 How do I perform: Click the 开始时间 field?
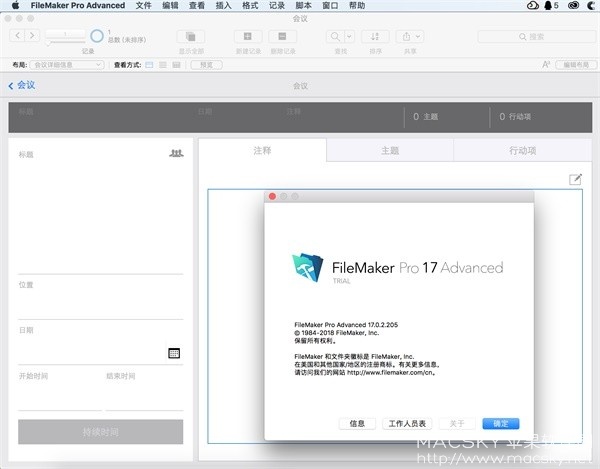60,396
